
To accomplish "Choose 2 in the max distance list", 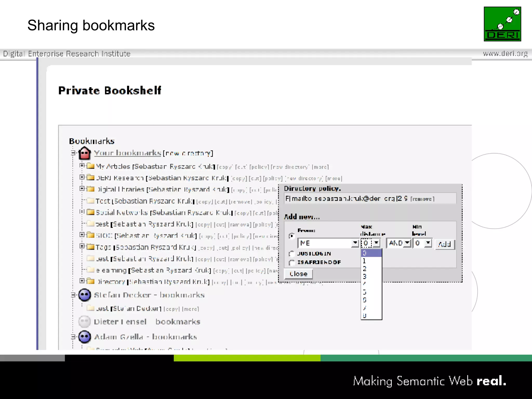I will tap(371, 269).
